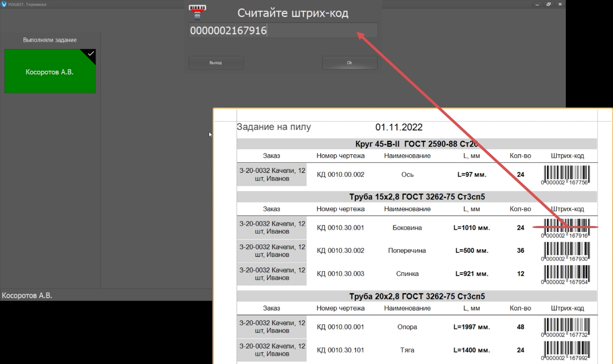The width and height of the screenshot is (613, 364).
Task: Click the order cell in the Ось row
Action: click(x=272, y=174)
